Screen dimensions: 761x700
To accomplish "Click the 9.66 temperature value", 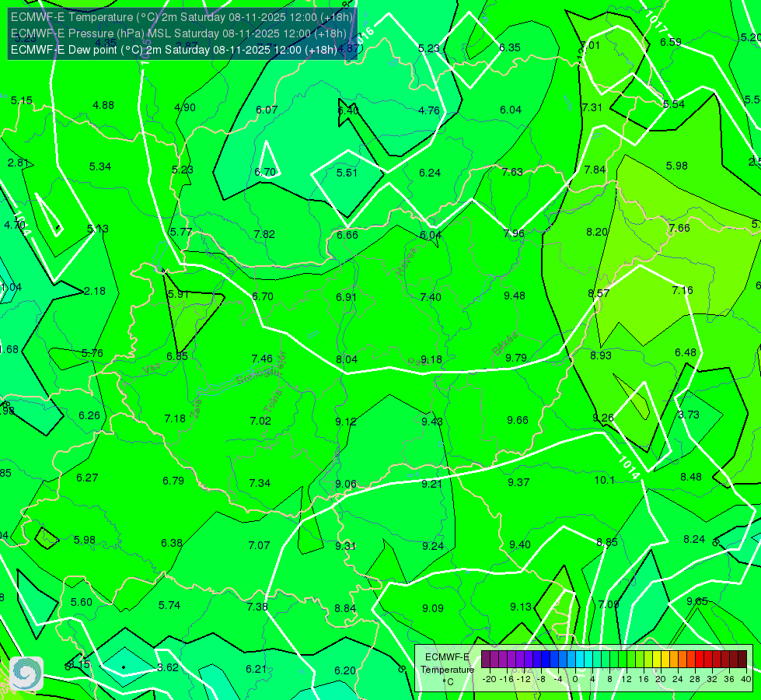I will click(518, 420).
